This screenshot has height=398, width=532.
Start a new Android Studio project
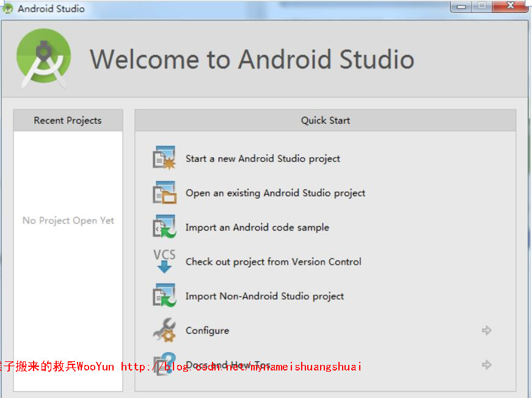click(x=263, y=158)
